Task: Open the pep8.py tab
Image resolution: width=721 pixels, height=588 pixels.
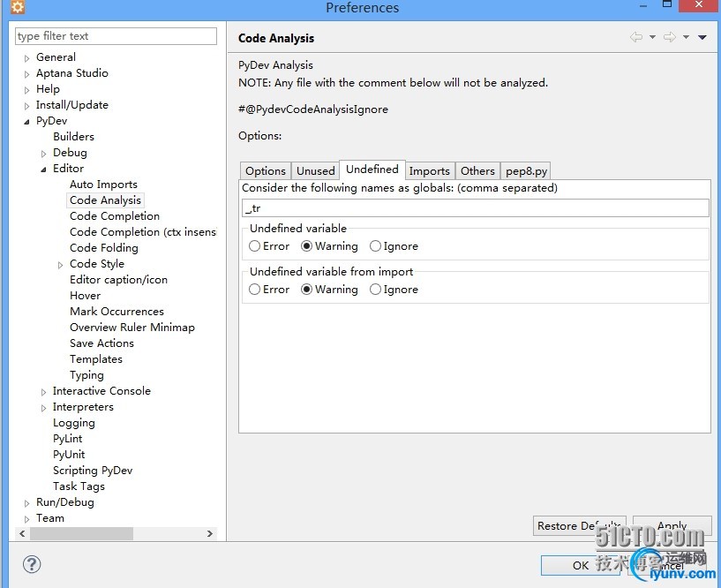Action: pyautogui.click(x=526, y=170)
